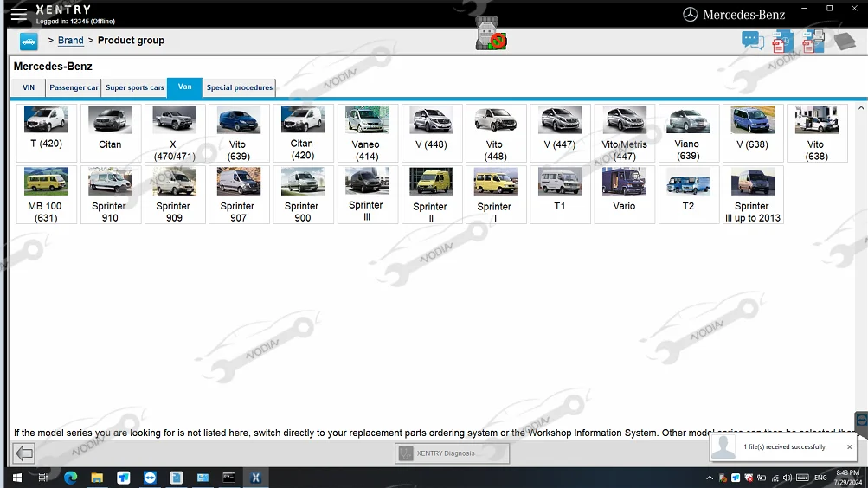The width and height of the screenshot is (868, 488).
Task: Pick V (448) vehicle
Action: click(431, 132)
